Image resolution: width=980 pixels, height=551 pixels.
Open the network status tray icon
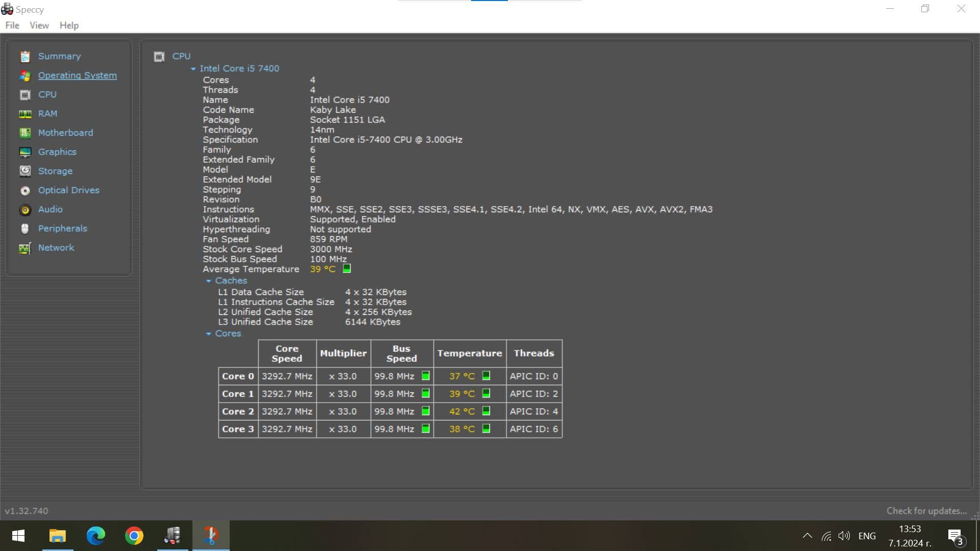click(826, 536)
